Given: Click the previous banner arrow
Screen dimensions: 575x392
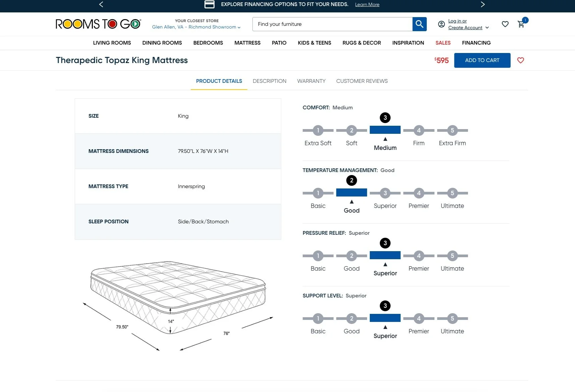Looking at the screenshot, I should [101, 4].
